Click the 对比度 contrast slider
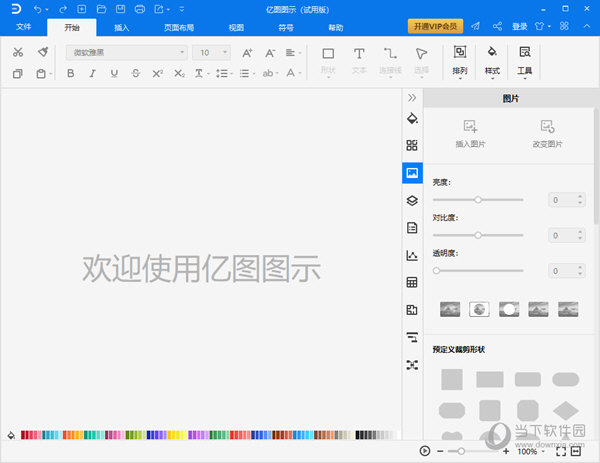 coord(478,235)
